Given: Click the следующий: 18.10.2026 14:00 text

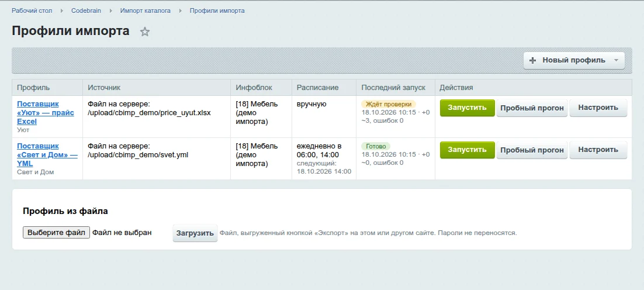Looking at the screenshot, I should (324, 167).
